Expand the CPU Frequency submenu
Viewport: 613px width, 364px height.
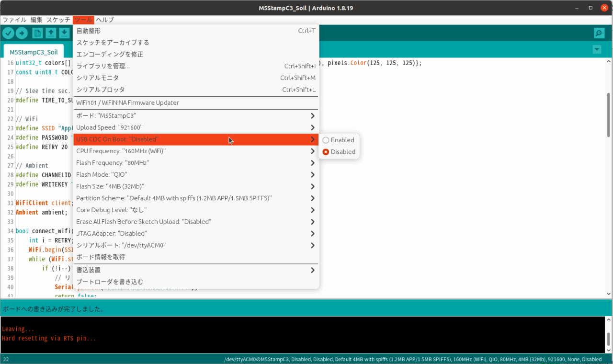click(x=196, y=151)
